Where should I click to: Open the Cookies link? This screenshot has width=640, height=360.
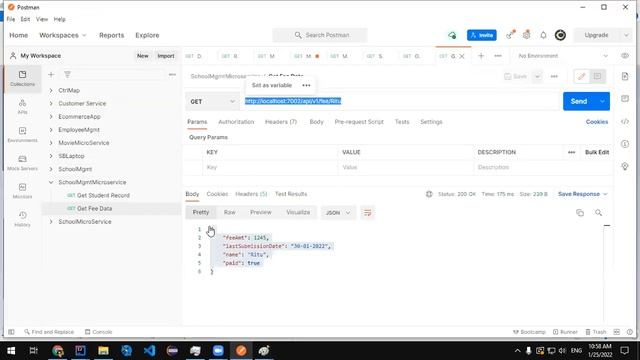tap(597, 122)
